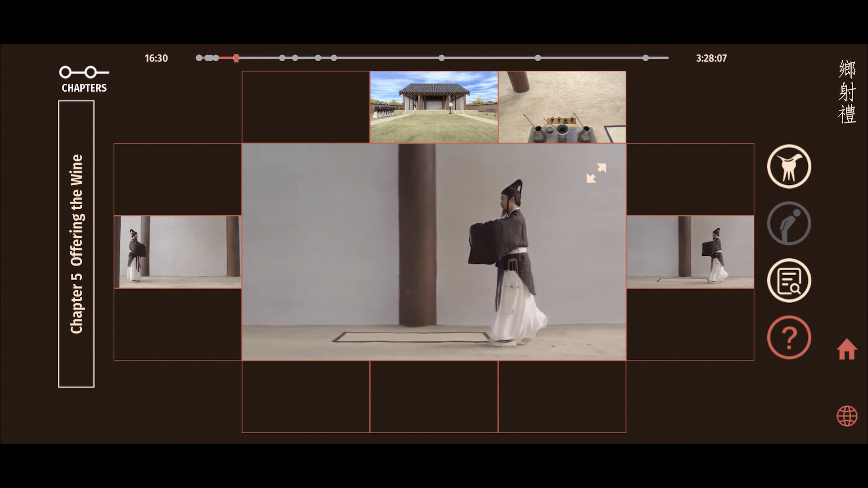The height and width of the screenshot is (488, 868).
Task: Open Chapter 5 Offering the Wine label
Action: pos(76,244)
